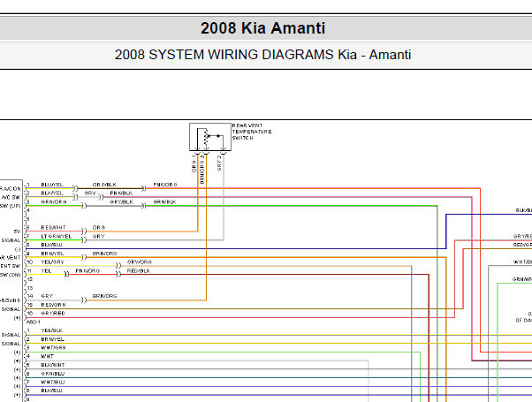Click the splice symbol between YEL/GRY and GRY/ORG
The image size is (532, 402).
118,266
